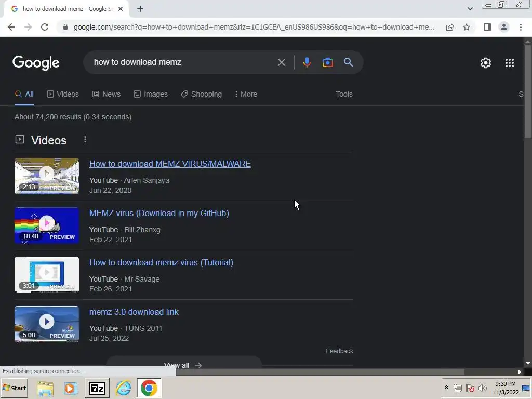The height and width of the screenshot is (399, 532).
Task: Switch to the News tab
Action: click(106, 95)
